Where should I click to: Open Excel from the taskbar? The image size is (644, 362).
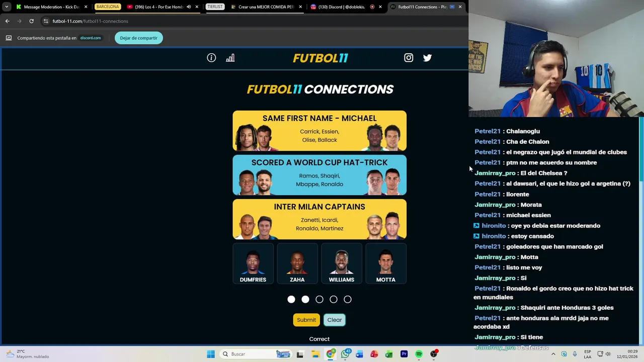click(389, 354)
